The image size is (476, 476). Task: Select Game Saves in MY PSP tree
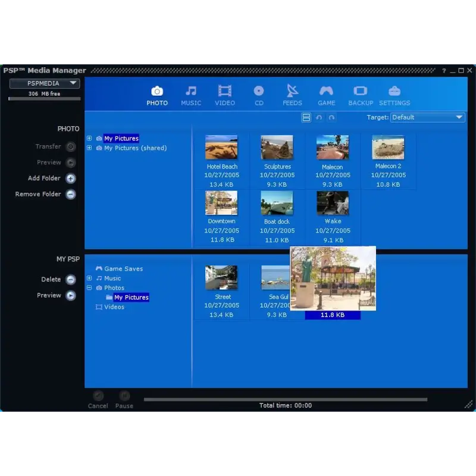[x=123, y=269]
